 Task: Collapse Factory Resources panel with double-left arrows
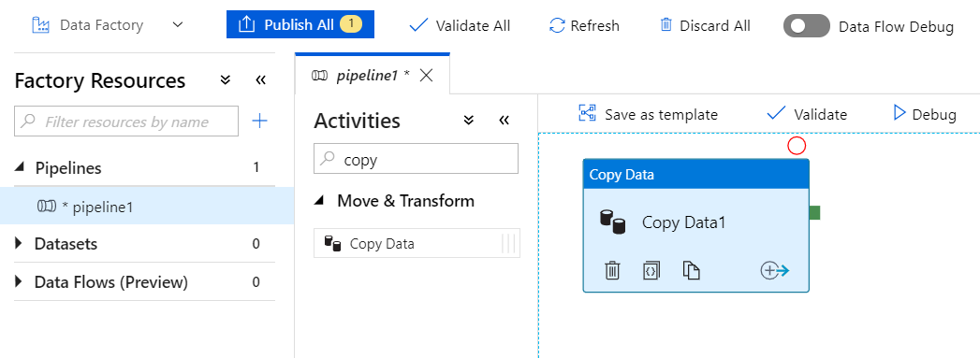(260, 80)
